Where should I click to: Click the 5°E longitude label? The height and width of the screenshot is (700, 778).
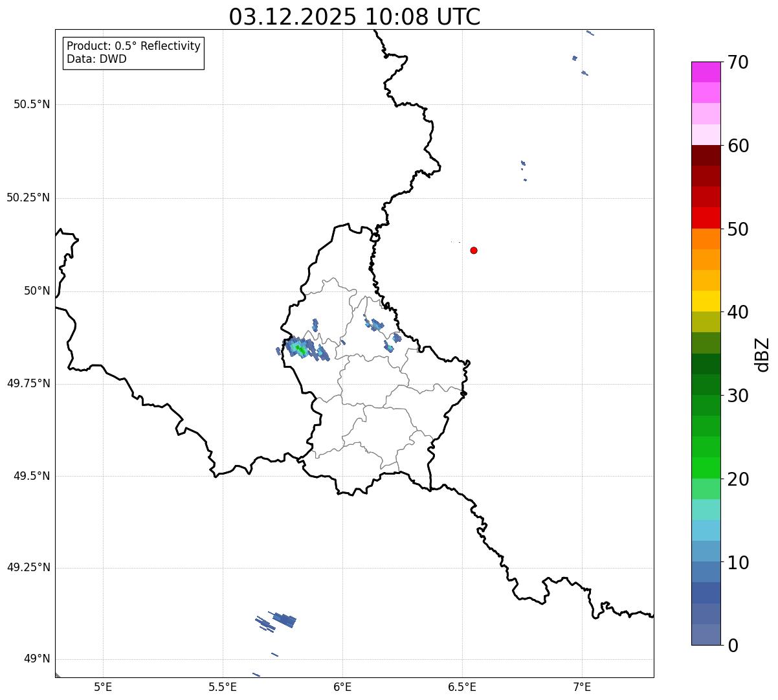[x=103, y=686]
